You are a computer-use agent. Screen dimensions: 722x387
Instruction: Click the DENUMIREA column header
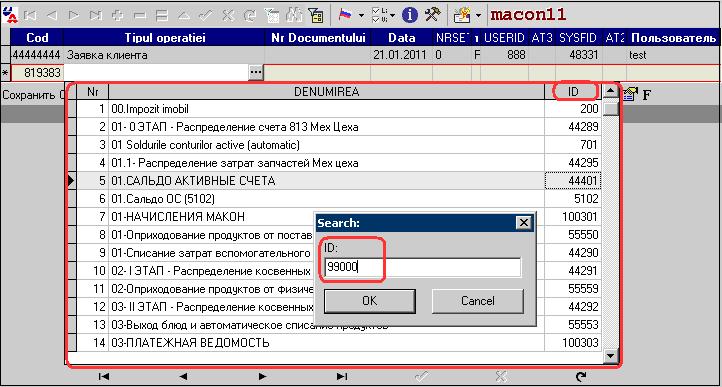point(326,92)
